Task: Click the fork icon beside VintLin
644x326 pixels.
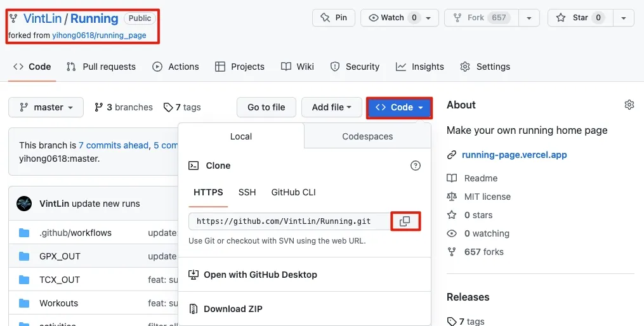Action: (13, 18)
